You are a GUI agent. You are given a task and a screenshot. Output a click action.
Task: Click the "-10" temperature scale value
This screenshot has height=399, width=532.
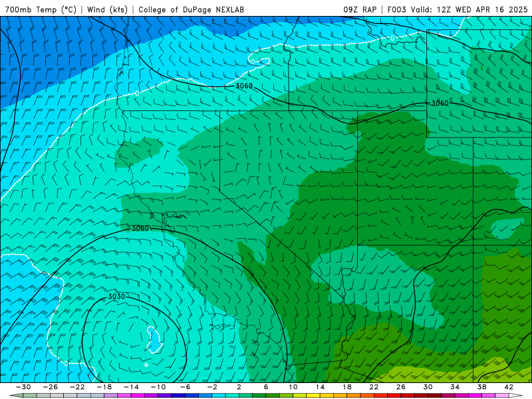(158, 387)
